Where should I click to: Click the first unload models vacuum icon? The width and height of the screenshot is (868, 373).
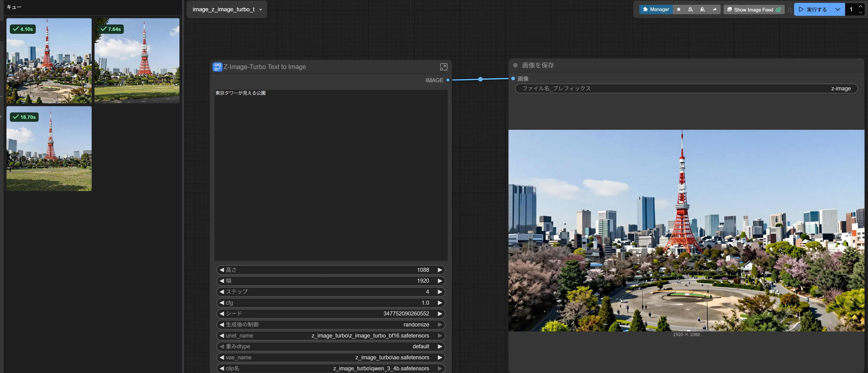(x=690, y=9)
